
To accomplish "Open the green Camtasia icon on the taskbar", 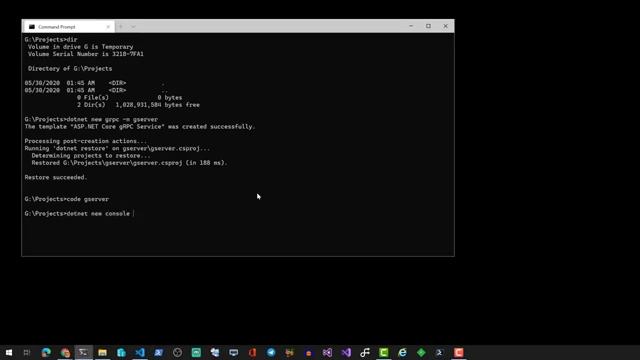I will tap(384, 353).
